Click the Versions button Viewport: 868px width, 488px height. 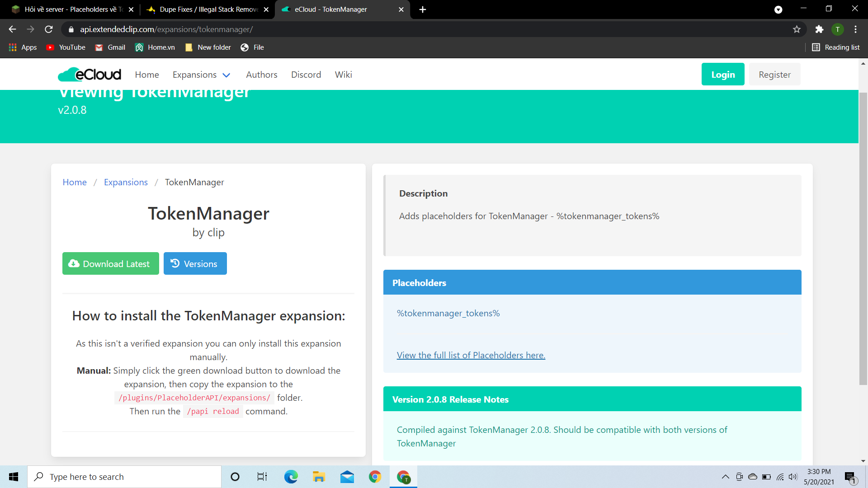click(x=195, y=264)
